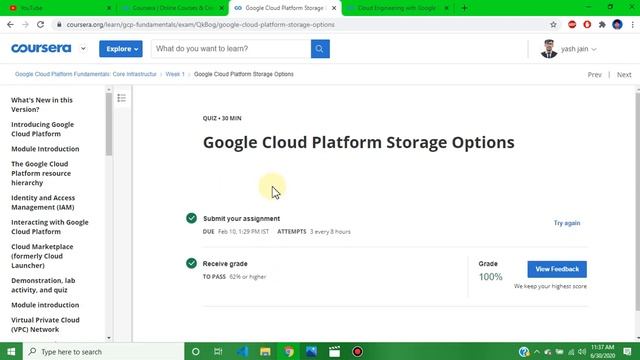Click the green check beside Receive grade

point(191,263)
